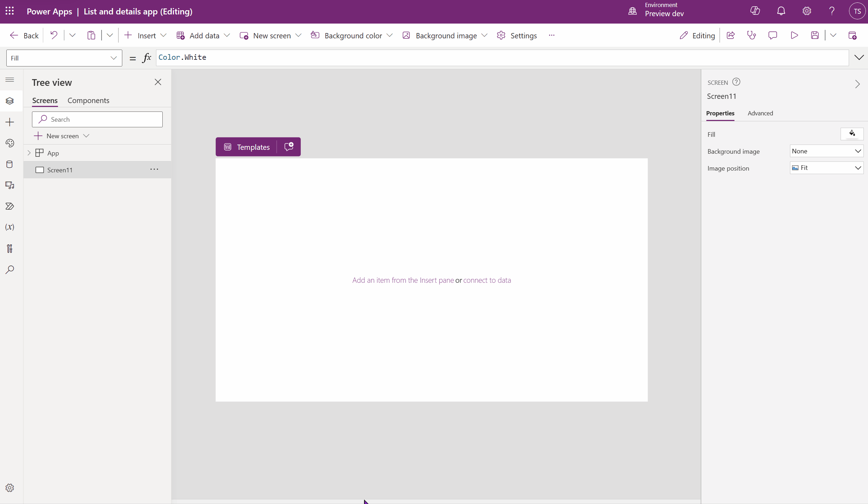Open the Media panel icon
This screenshot has height=504, width=868.
click(x=9, y=185)
